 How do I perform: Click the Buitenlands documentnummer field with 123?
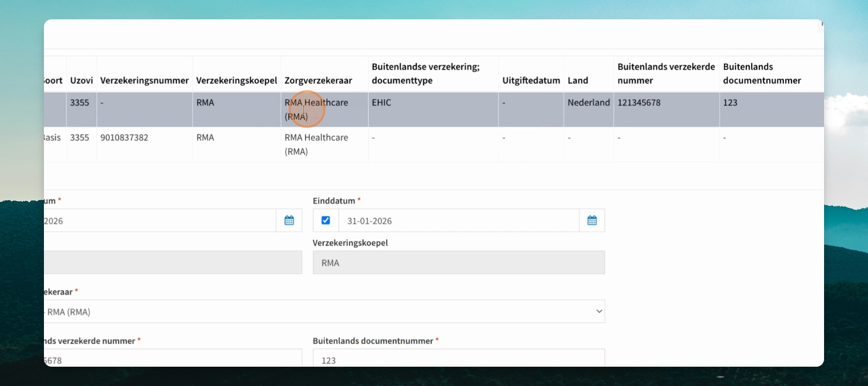[x=459, y=358]
